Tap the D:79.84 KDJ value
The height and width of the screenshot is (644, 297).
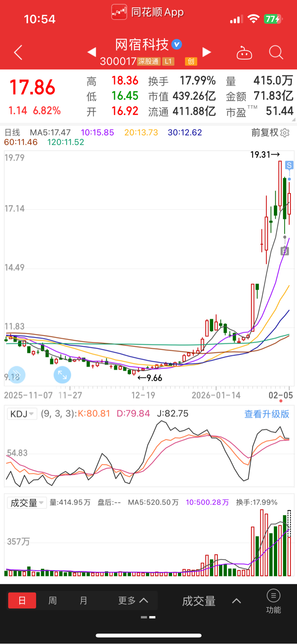[133, 414]
